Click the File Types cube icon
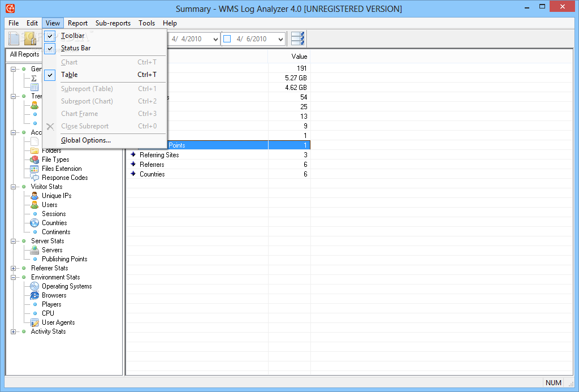This screenshot has width=579, height=392. click(x=34, y=160)
